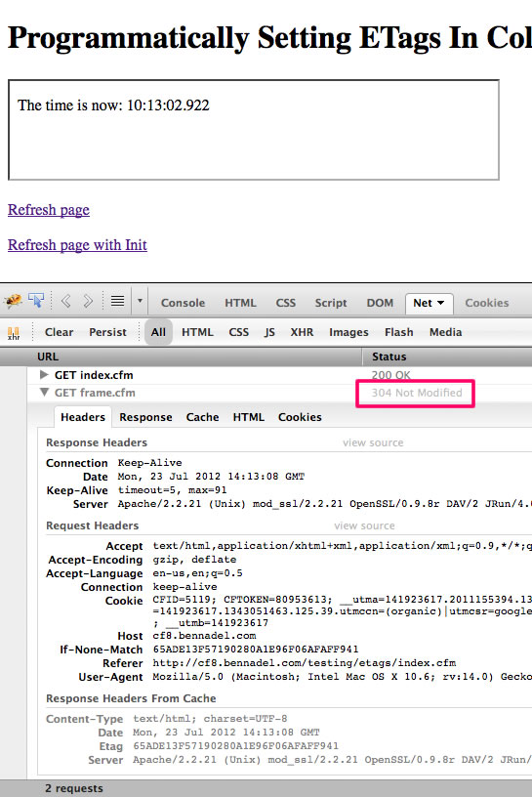
Task: Activate the inspect element pointer tool
Action: point(36,301)
